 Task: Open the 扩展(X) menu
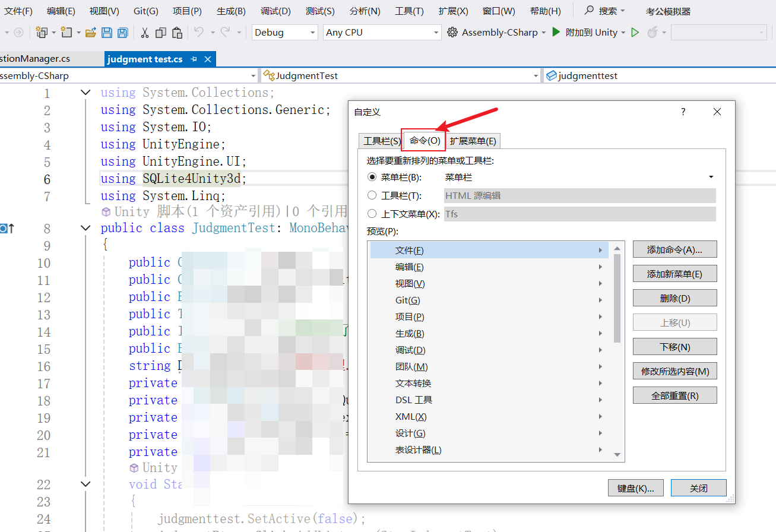[x=453, y=11]
